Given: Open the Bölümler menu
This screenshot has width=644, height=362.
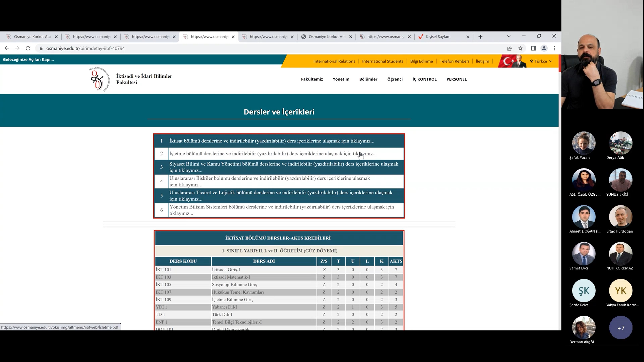Looking at the screenshot, I should (x=368, y=79).
